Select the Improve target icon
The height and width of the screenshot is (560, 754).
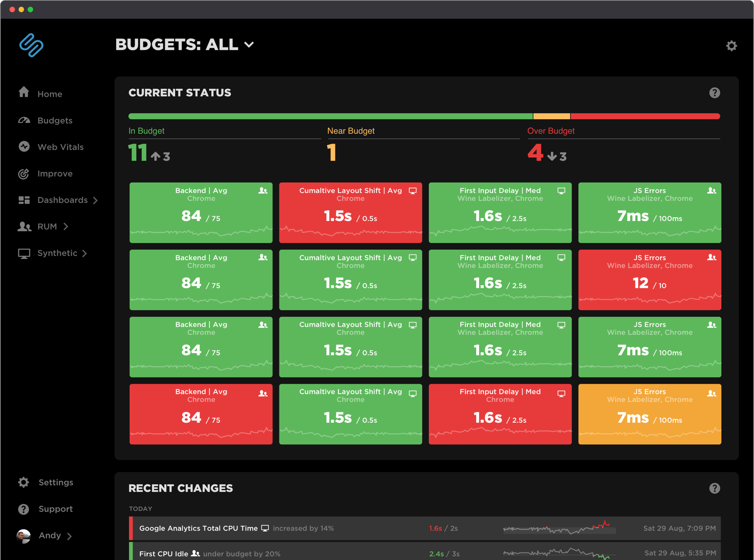pyautogui.click(x=24, y=173)
